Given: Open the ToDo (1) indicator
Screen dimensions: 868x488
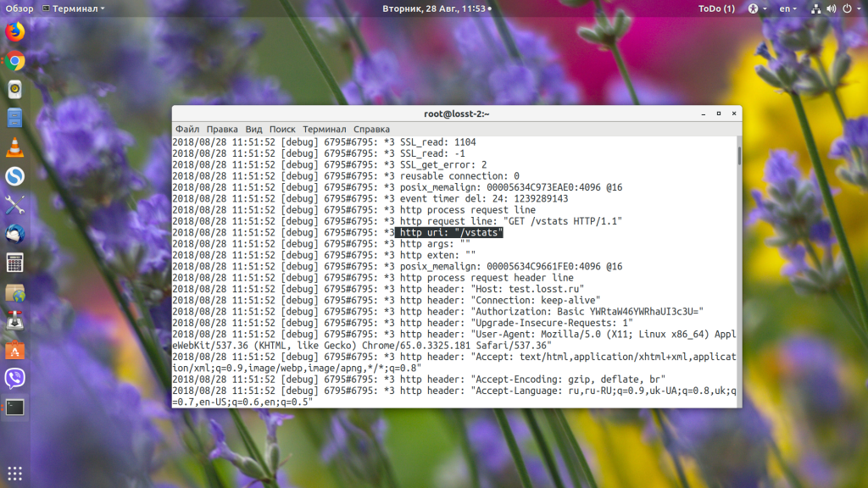Looking at the screenshot, I should [716, 8].
